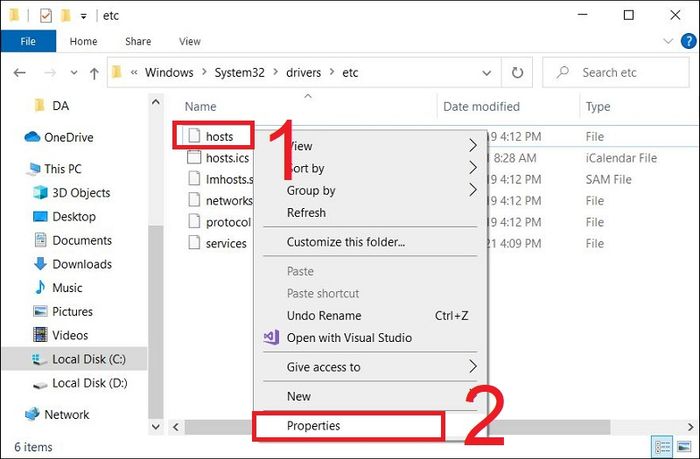The width and height of the screenshot is (700, 459).
Task: Select the protocol file icon
Action: pyautogui.click(x=194, y=221)
